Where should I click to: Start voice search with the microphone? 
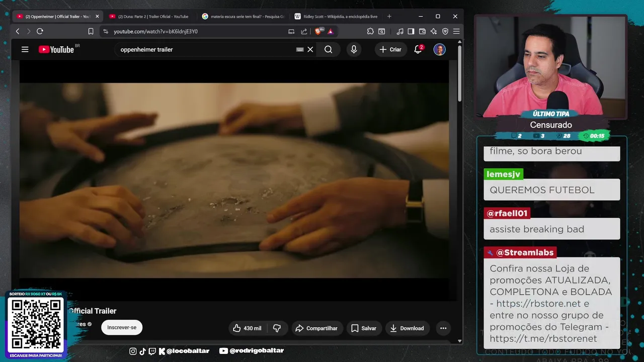[x=354, y=49]
